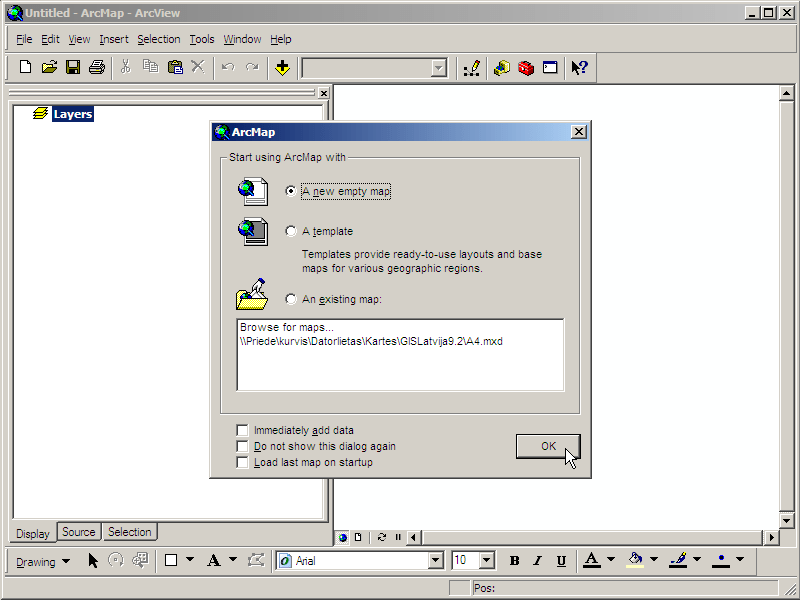Screen dimensions: 800x600
Task: Open the ArcToolbox red toolbox icon
Action: tap(526, 68)
